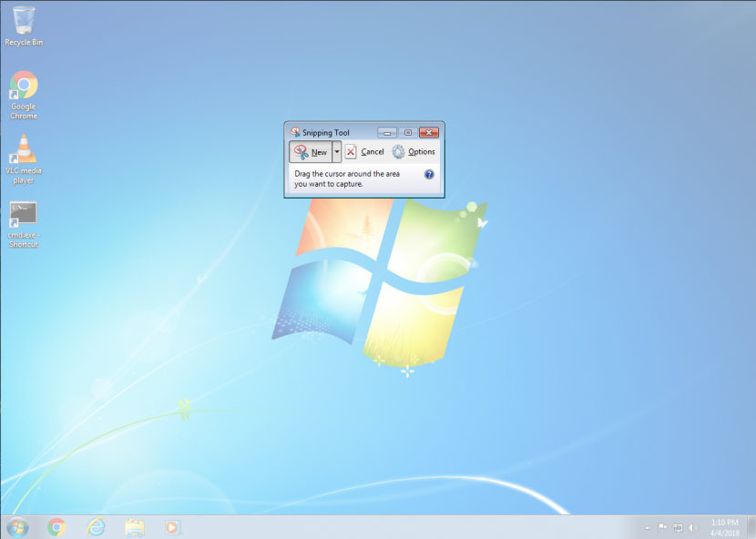Image resolution: width=756 pixels, height=539 pixels.
Task: Click the Snipping Tool scissors title bar icon
Action: pyautogui.click(x=293, y=131)
